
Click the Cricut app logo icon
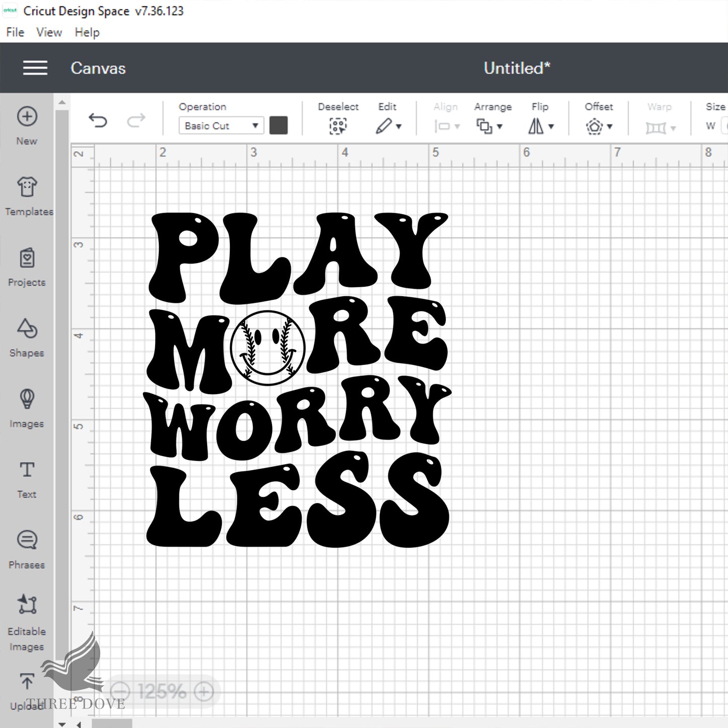(10, 11)
